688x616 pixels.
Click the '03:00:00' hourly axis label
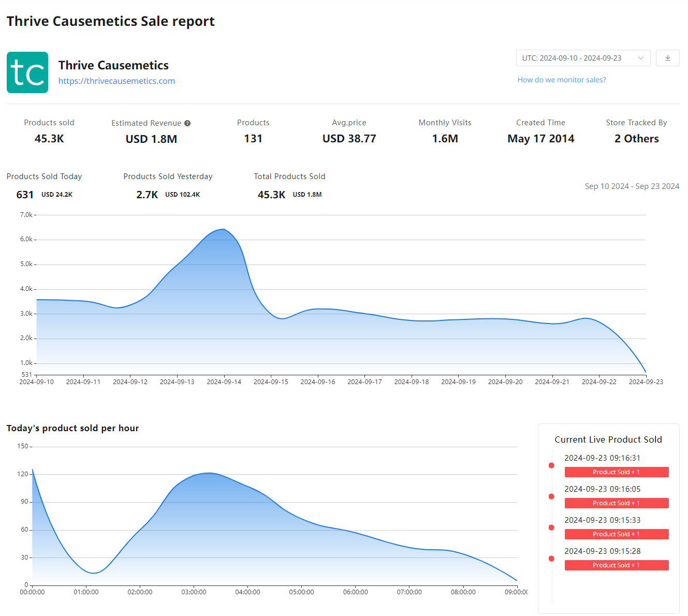pyautogui.click(x=194, y=592)
